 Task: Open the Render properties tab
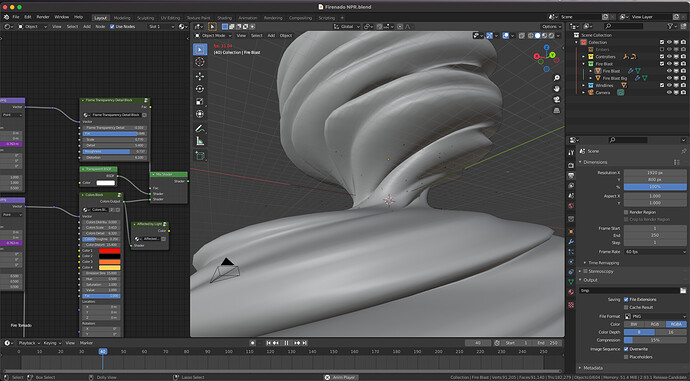pyautogui.click(x=571, y=165)
